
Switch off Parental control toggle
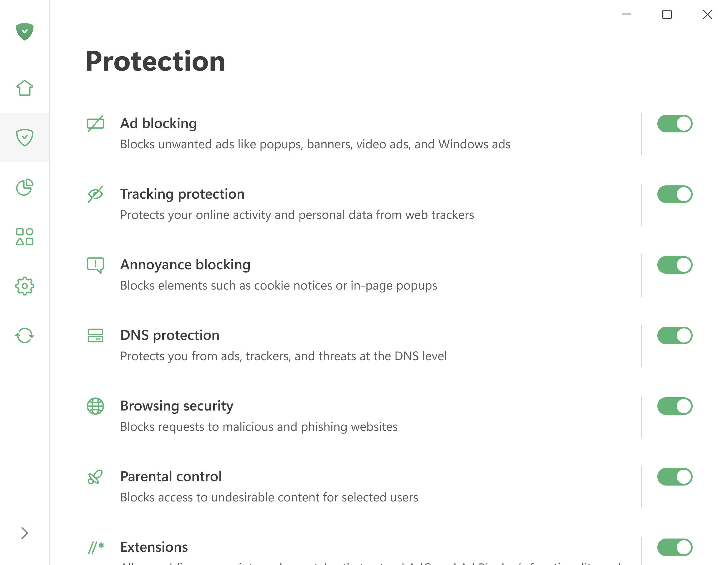675,477
